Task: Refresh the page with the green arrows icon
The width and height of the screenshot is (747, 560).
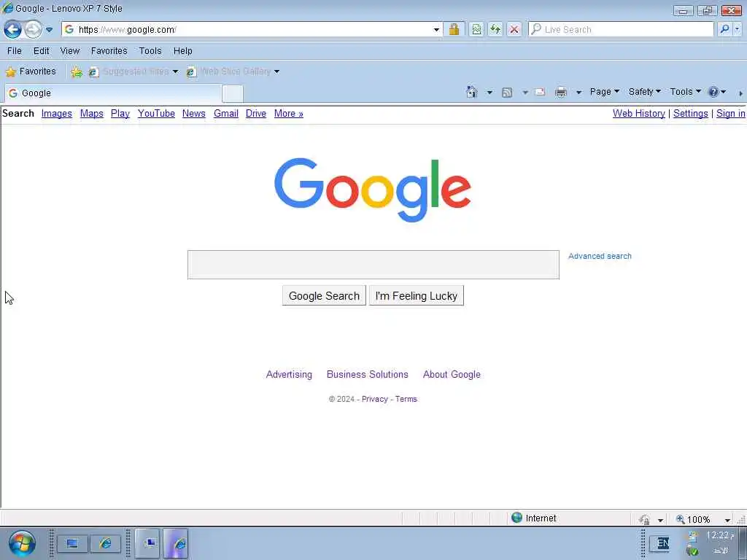Action: [x=495, y=29]
